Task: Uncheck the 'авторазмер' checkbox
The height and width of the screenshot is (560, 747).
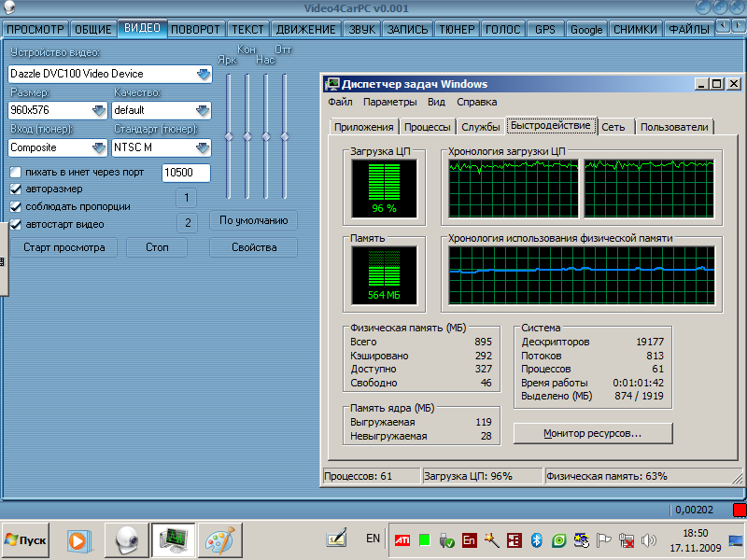Action: tap(15, 189)
